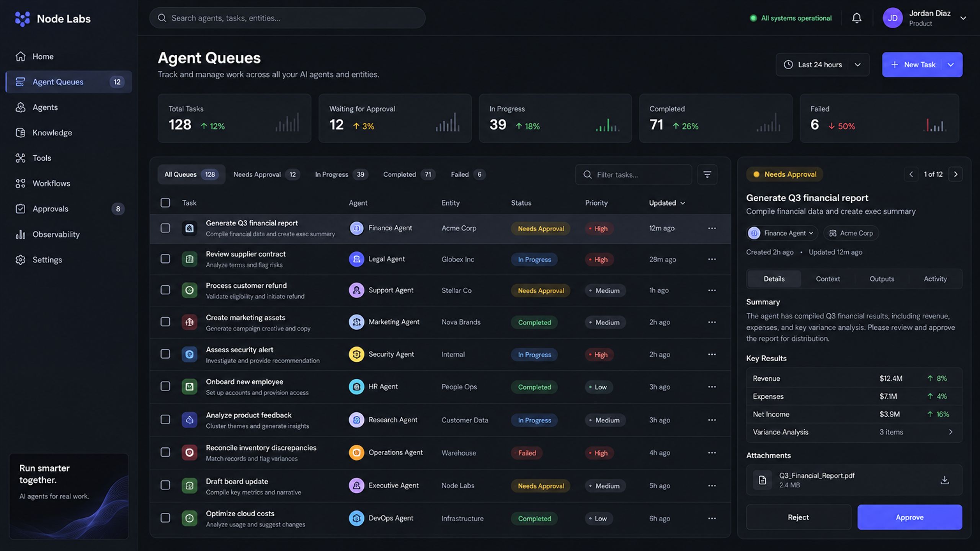Expand the Variance Analysis row
The width and height of the screenshot is (980, 551).
[854, 432]
